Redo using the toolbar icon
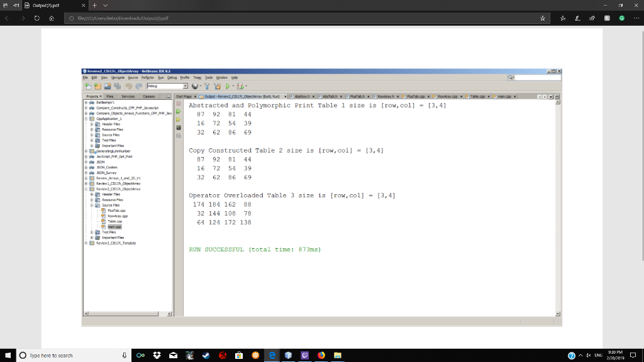 point(139,86)
